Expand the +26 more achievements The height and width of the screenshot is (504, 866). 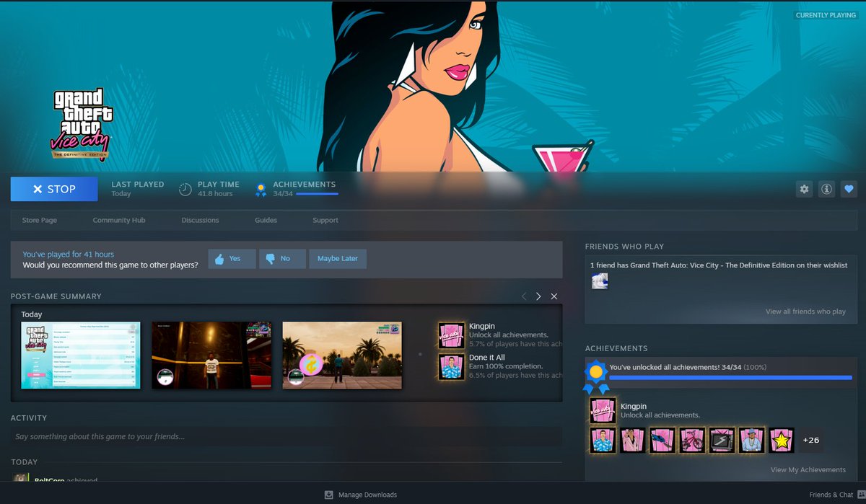click(x=811, y=440)
